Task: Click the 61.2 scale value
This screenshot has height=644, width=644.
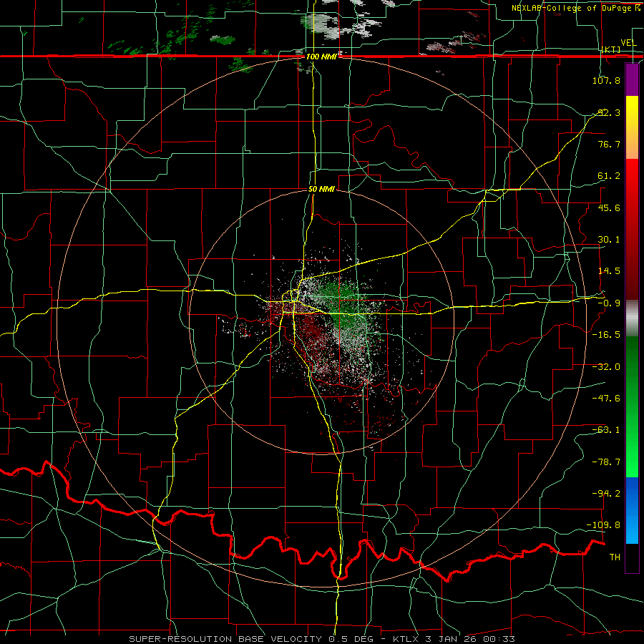Action: (609, 176)
